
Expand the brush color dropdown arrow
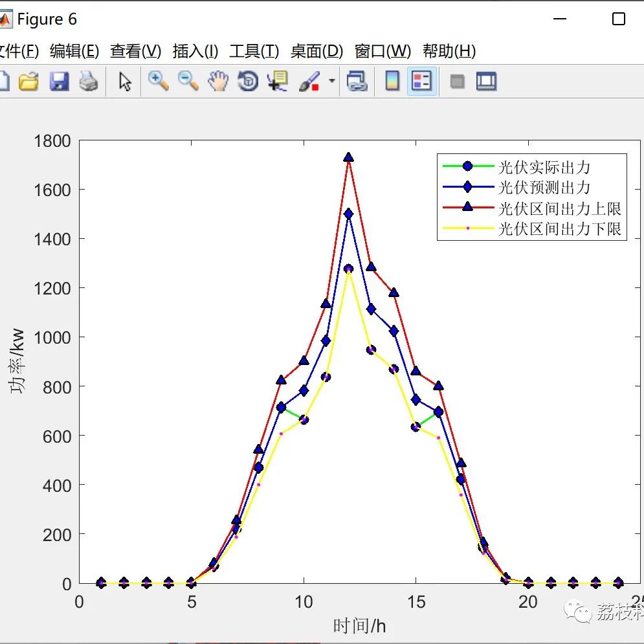click(331, 81)
